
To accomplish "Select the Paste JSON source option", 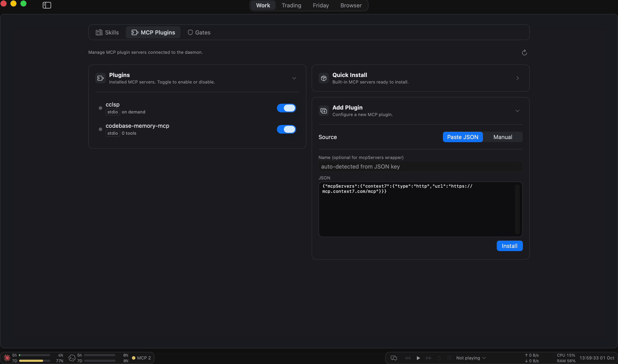I will (462, 137).
